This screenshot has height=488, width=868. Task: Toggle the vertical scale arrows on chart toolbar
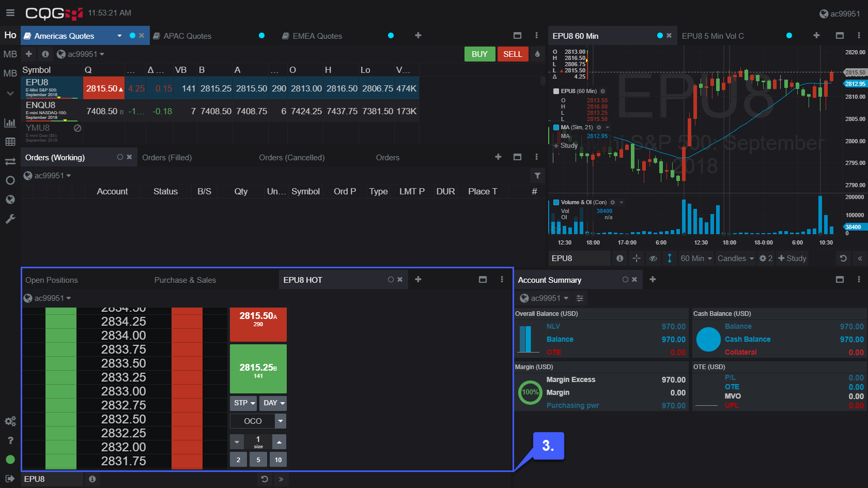coord(670,258)
